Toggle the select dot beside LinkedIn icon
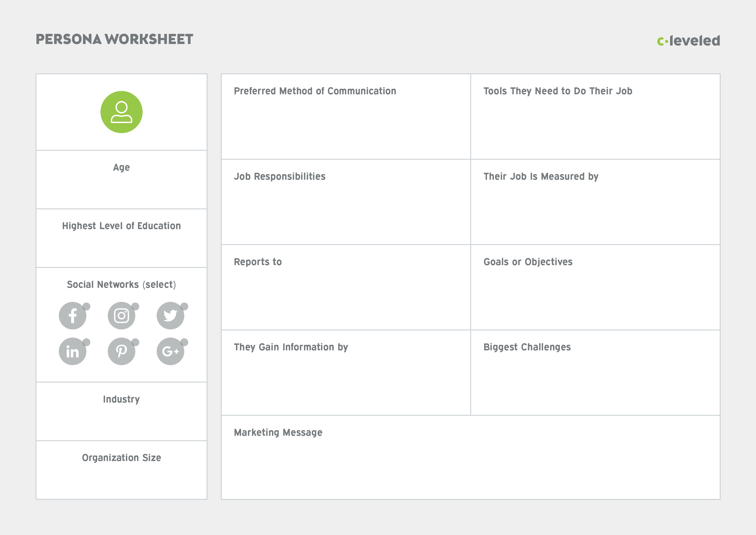This screenshot has width=756, height=535. [87, 342]
